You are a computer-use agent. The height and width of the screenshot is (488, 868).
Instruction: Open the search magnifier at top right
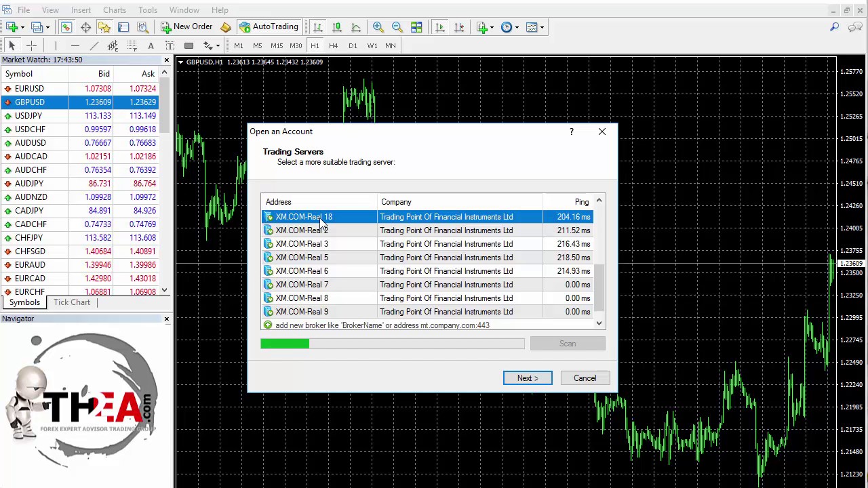[835, 27]
